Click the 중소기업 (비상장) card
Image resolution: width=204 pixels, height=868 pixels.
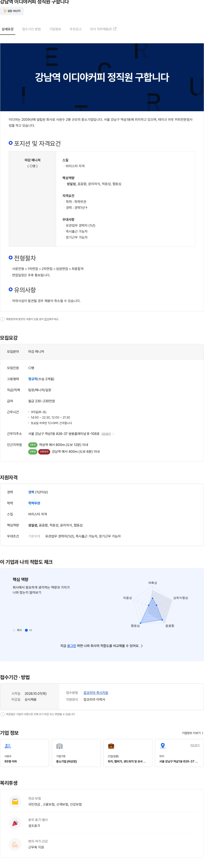click(x=76, y=753)
